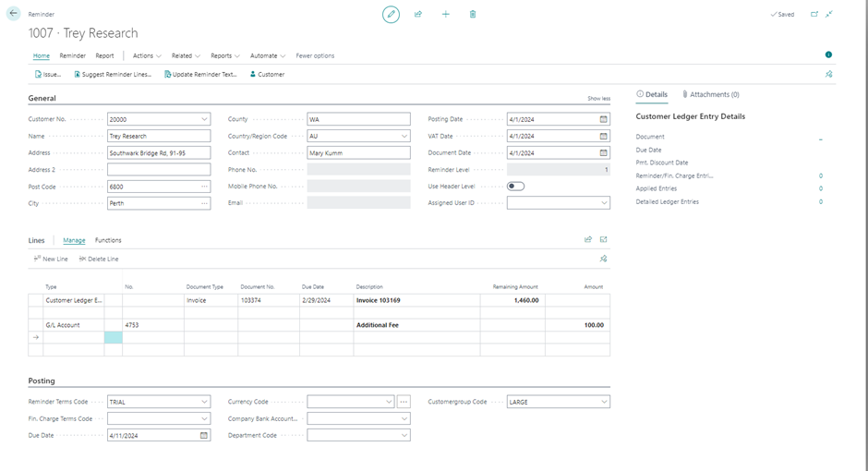
Task: Share the Lines section via share icon
Action: point(588,239)
